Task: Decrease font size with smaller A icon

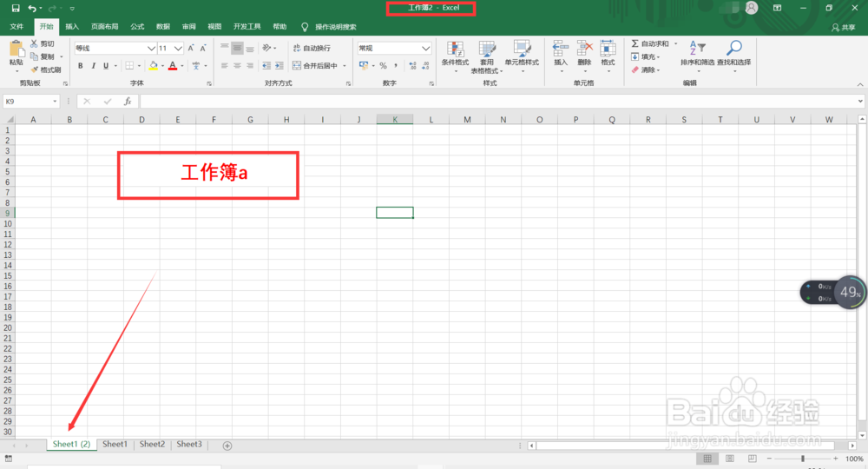Action: 203,48
